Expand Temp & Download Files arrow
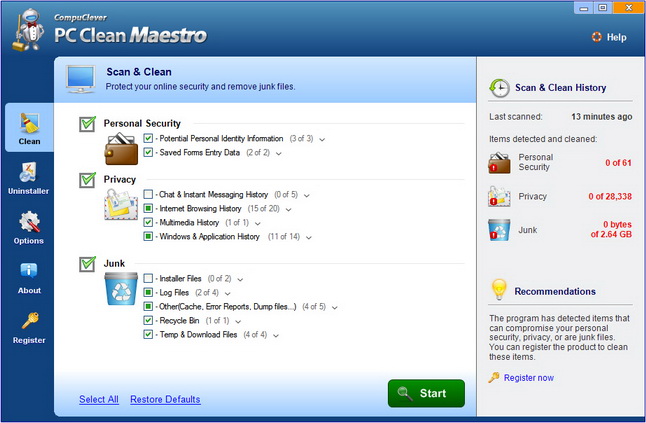This screenshot has width=646, height=423. 276,336
